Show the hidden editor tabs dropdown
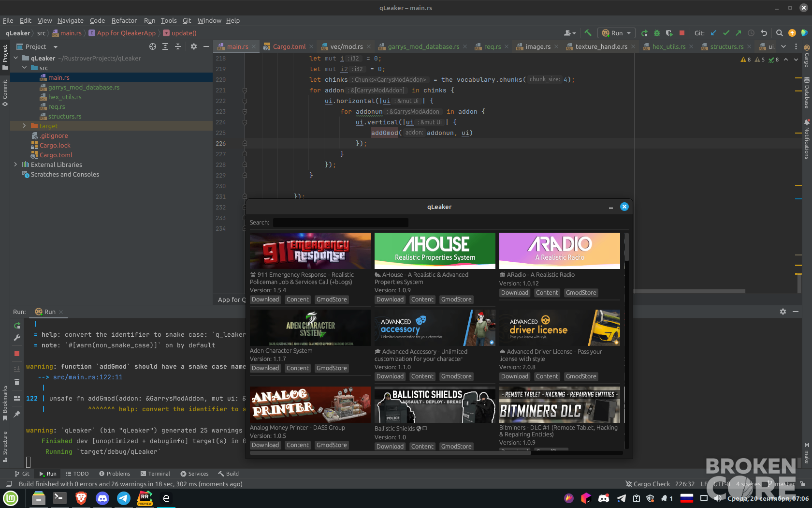Screen dimensions: 812x508 (783, 46)
